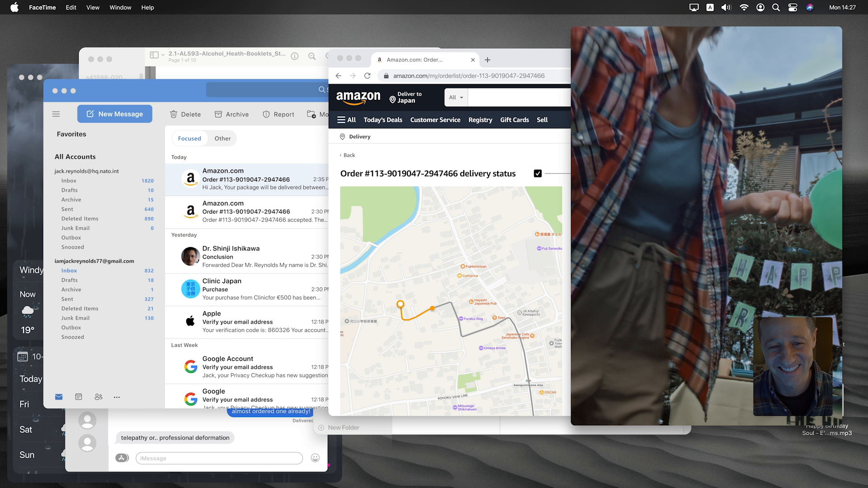Close the Amazon.com Order tab
Image resolution: width=868 pixels, height=488 pixels.
pos(473,60)
